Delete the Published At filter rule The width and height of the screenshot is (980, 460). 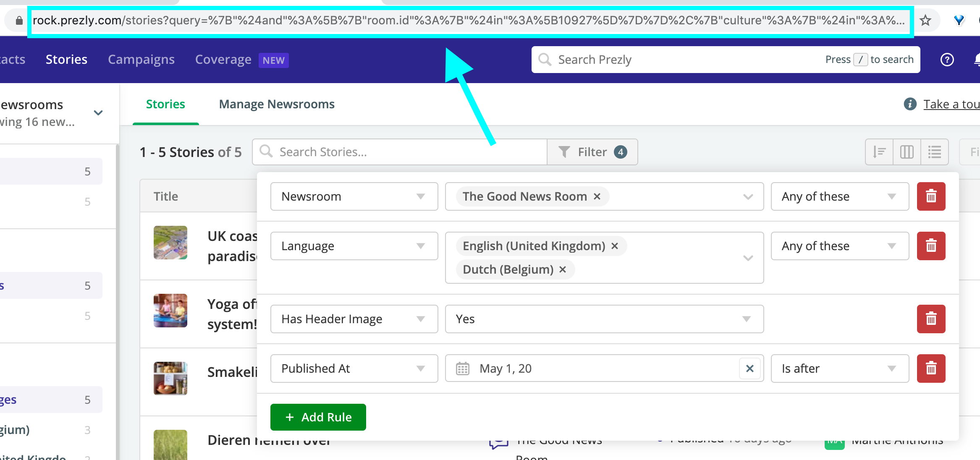931,369
